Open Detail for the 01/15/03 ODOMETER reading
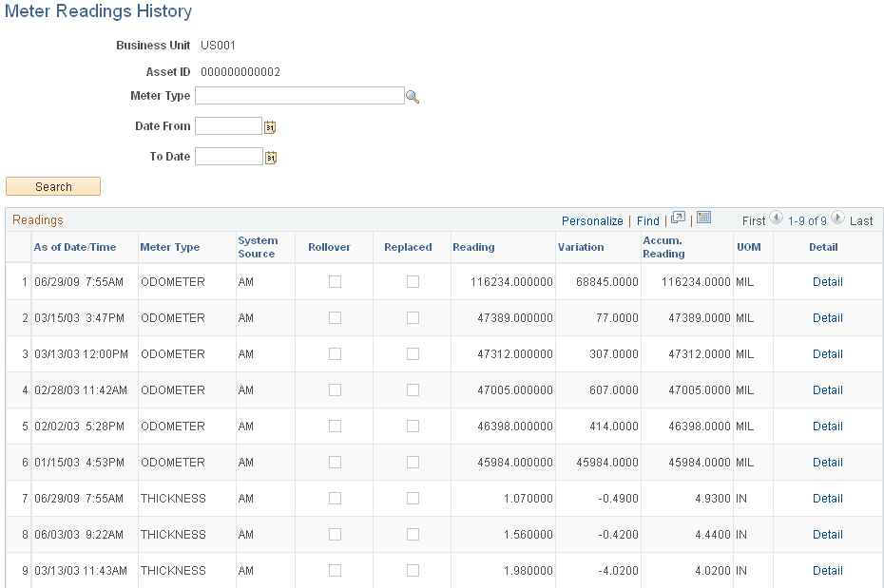Viewport: 884px width, 588px height. [827, 462]
